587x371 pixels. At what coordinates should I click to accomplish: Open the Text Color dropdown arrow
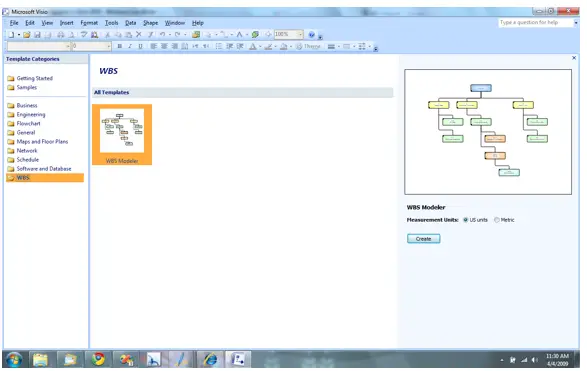pos(260,46)
